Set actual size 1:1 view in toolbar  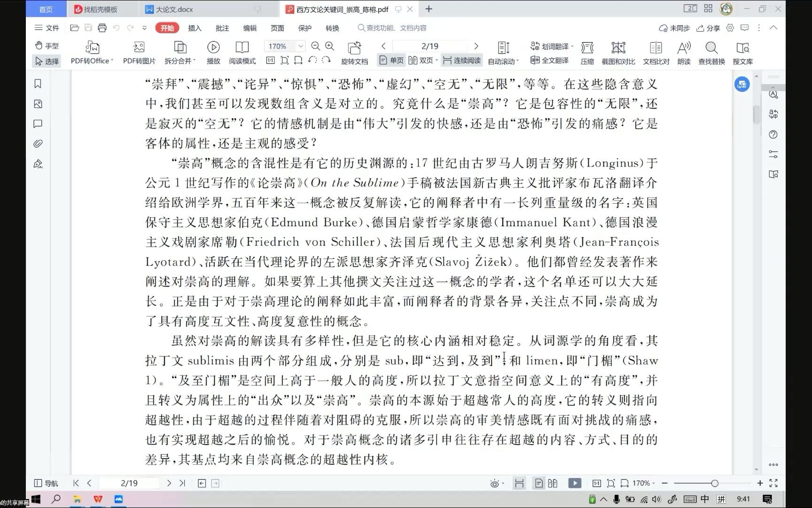pyautogui.click(x=270, y=60)
